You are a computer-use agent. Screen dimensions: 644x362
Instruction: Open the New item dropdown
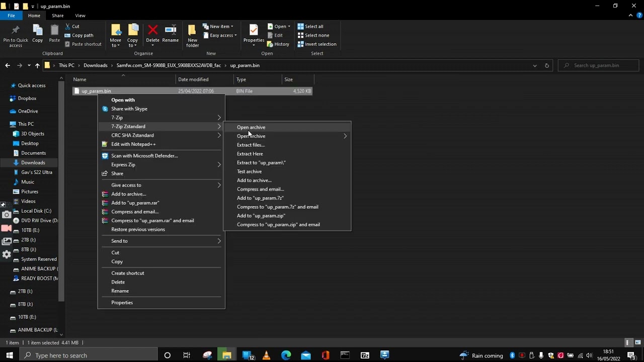[x=217, y=26]
